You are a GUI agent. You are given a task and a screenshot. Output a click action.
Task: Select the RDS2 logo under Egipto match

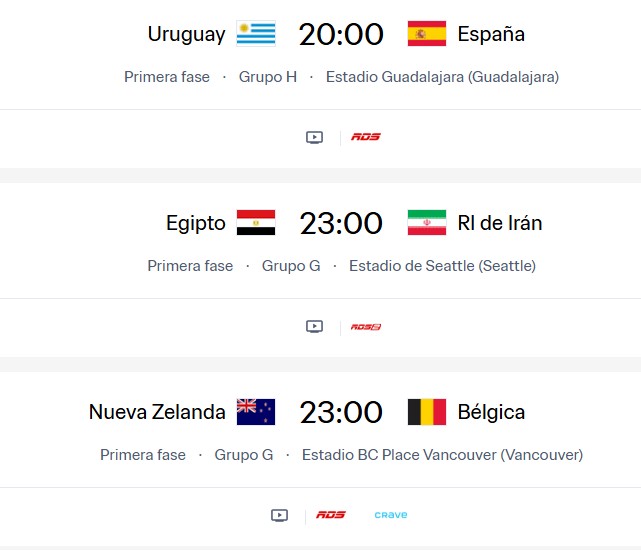tap(366, 326)
